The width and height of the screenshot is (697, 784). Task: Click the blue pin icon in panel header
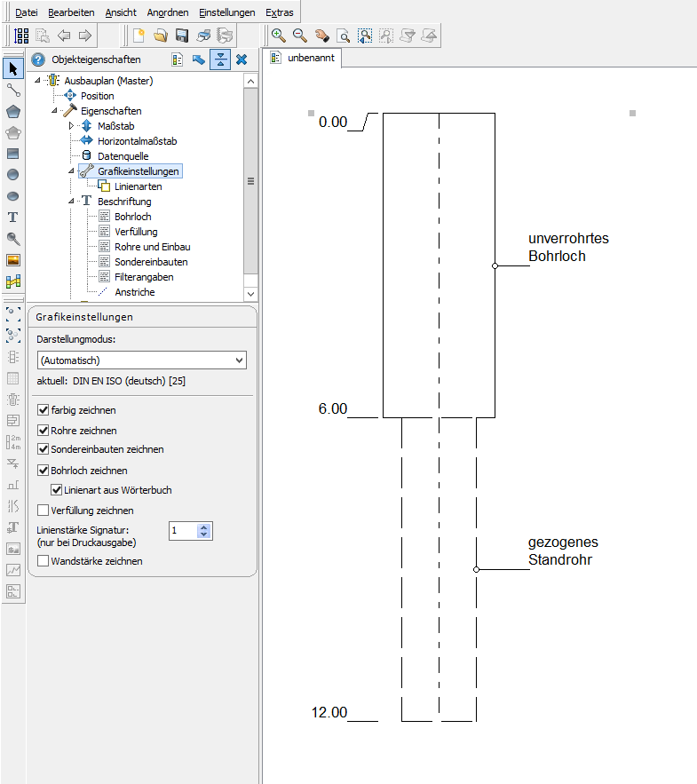point(199,59)
